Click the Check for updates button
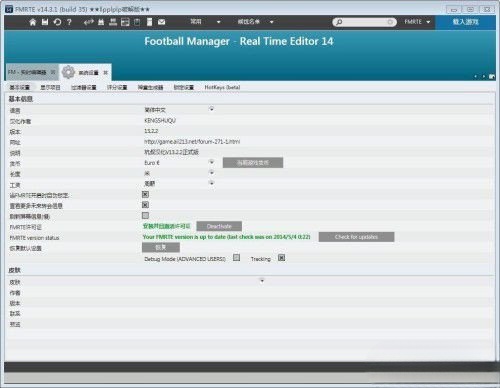The width and height of the screenshot is (500, 388). point(356,237)
